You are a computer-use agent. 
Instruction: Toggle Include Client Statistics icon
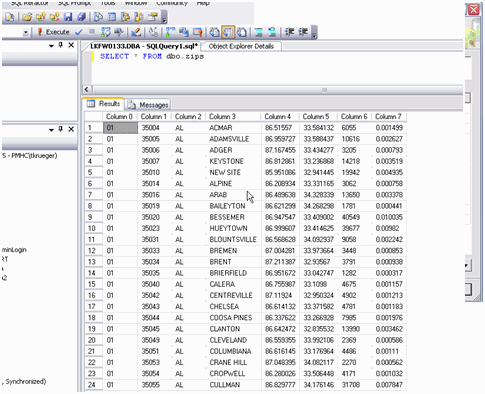(184, 32)
